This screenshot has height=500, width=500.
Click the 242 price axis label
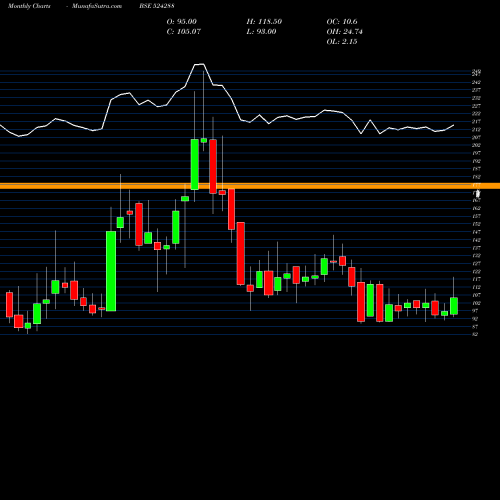476,82
